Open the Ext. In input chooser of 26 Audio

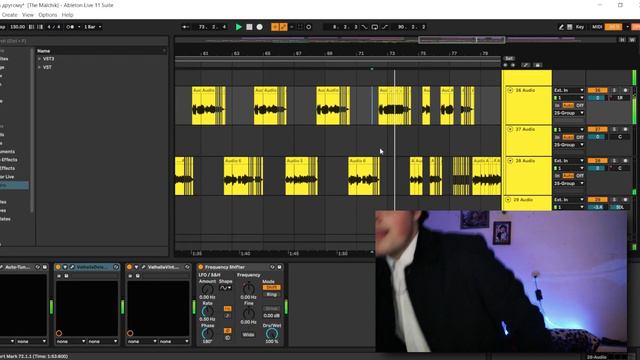[x=569, y=90]
